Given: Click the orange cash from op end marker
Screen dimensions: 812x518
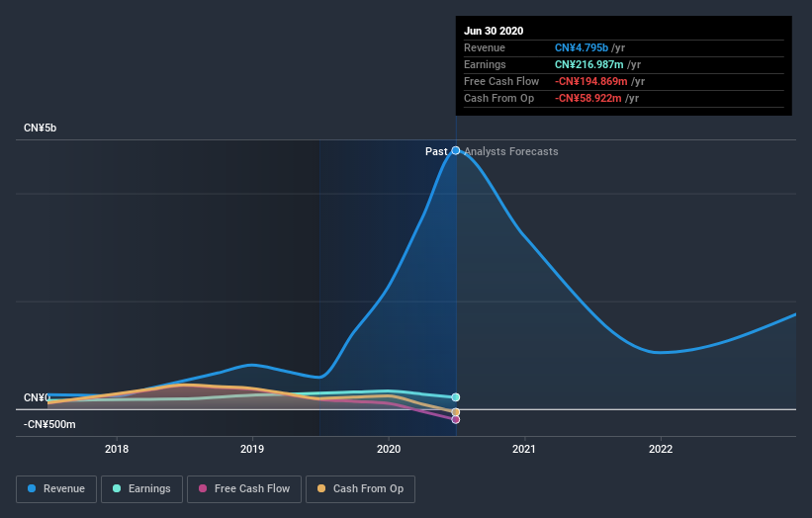Looking at the screenshot, I should click(x=456, y=412).
